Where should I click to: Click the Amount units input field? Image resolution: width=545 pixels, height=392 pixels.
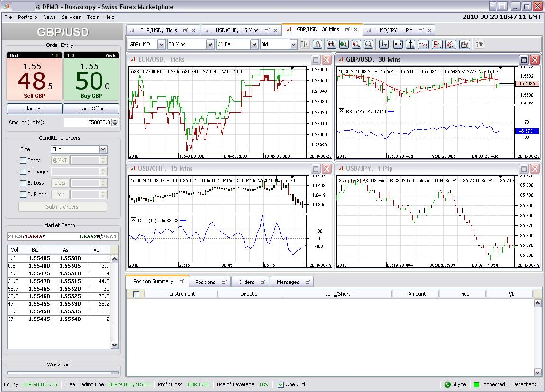click(x=88, y=122)
